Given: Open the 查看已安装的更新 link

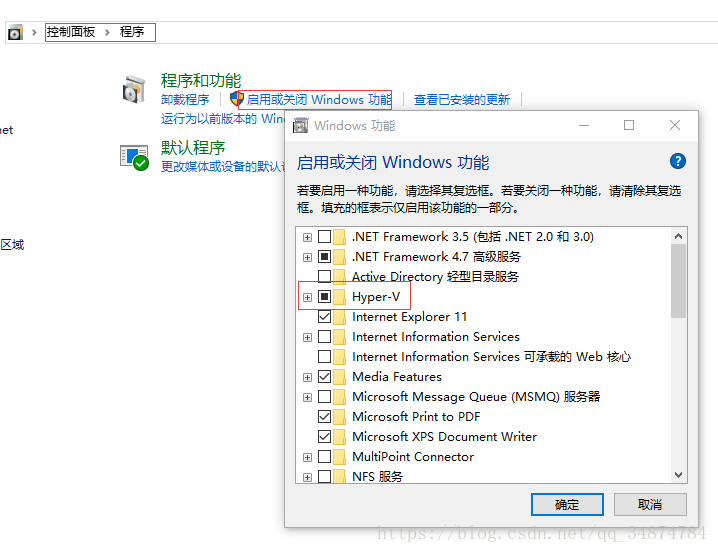Looking at the screenshot, I should pyautogui.click(x=462, y=99).
